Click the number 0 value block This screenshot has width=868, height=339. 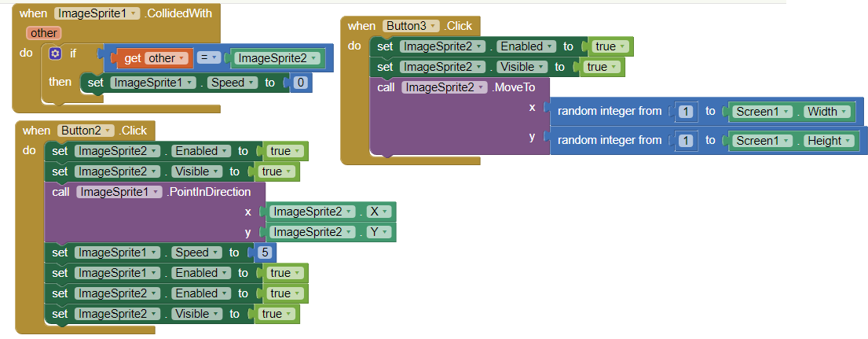point(299,82)
